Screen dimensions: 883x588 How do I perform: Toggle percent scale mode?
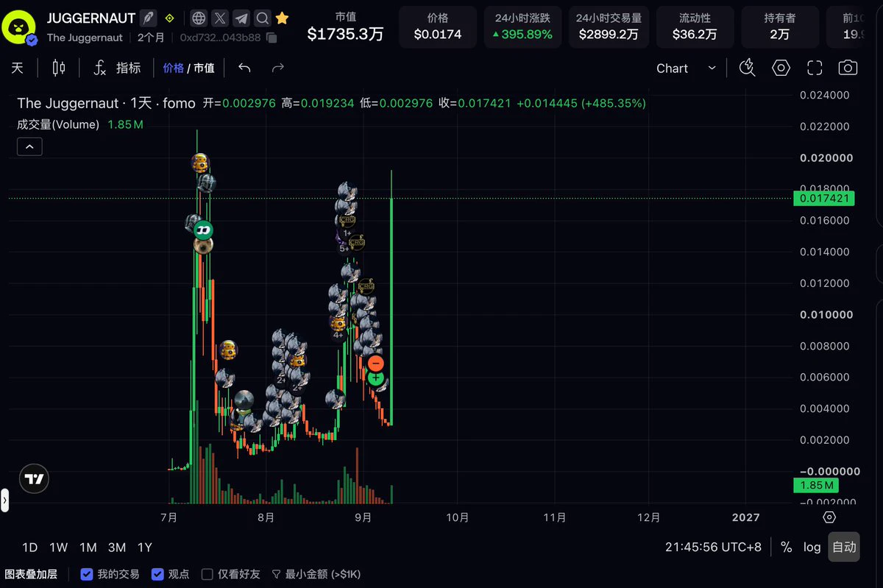click(x=786, y=547)
